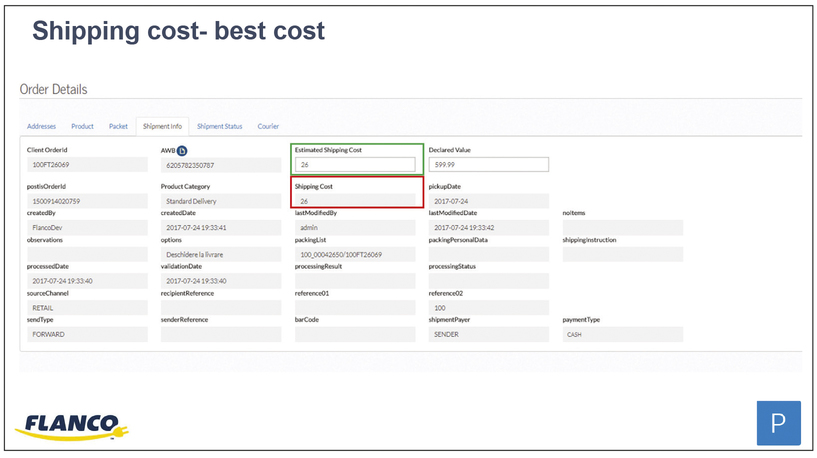This screenshot has width=817, height=458.
Task: Click the blue P square icon
Action: [x=778, y=424]
